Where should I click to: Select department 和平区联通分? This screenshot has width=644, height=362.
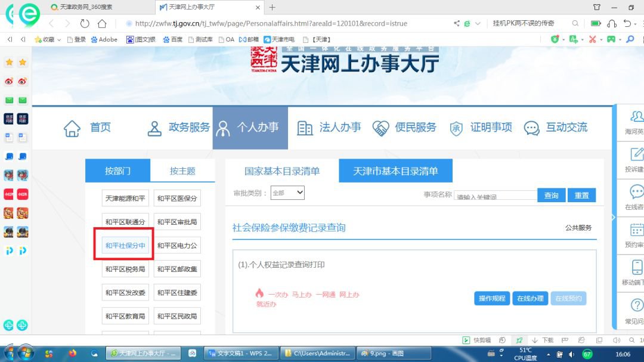point(125,222)
